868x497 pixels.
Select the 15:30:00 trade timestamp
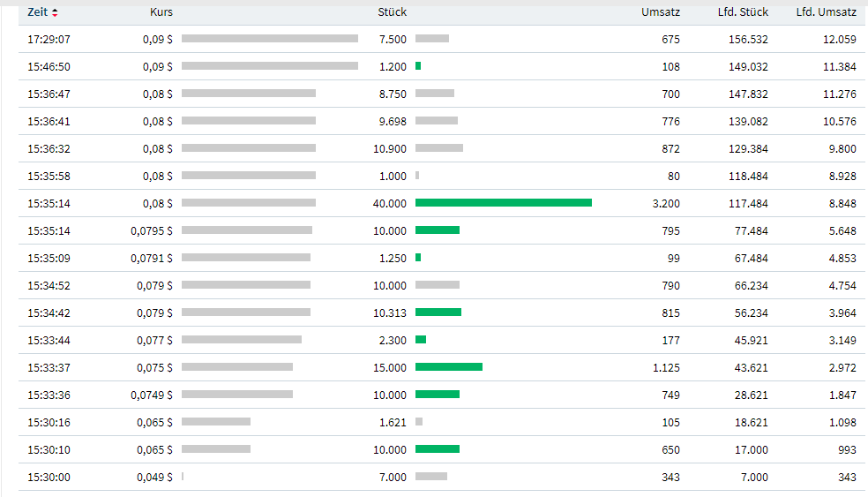[x=49, y=477]
